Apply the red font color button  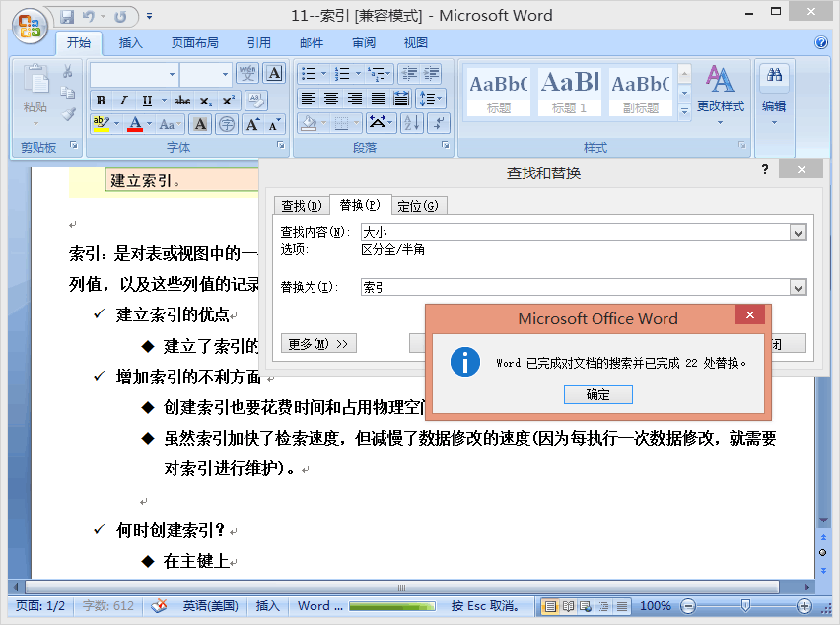[135, 124]
